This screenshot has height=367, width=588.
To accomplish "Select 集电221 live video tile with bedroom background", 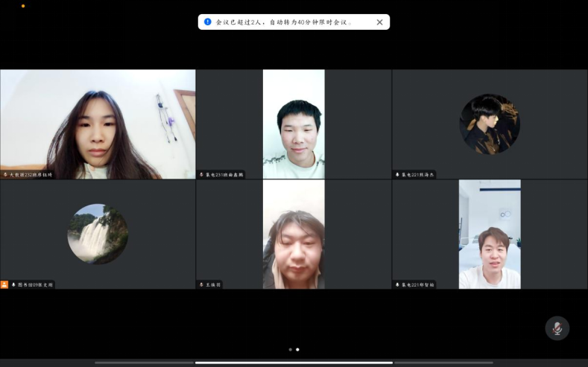I will (x=490, y=234).
